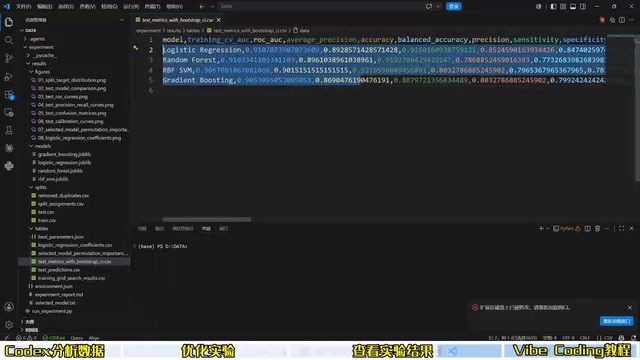640x360 pixels.
Task: Open the View menu
Action: tap(87, 7)
